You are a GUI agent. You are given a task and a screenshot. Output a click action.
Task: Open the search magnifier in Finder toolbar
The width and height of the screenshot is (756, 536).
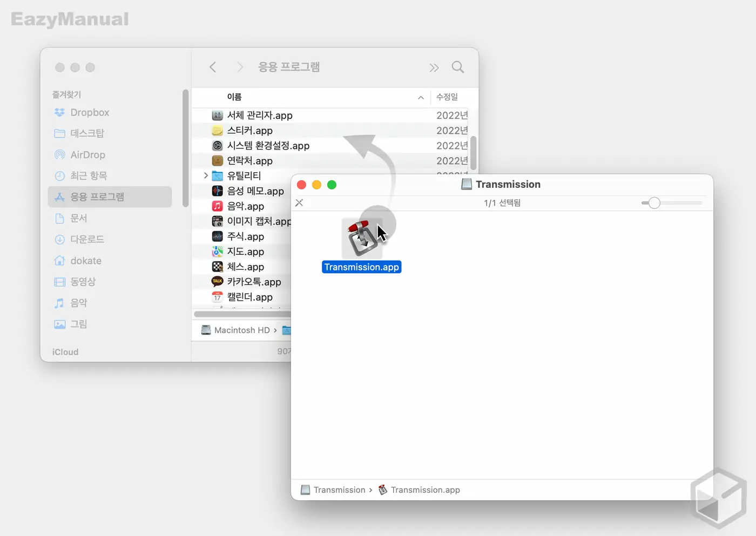pyautogui.click(x=457, y=67)
